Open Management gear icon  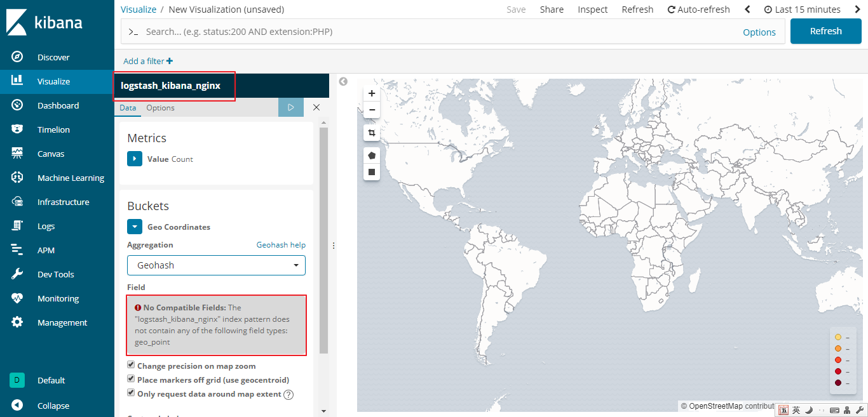[x=17, y=322]
